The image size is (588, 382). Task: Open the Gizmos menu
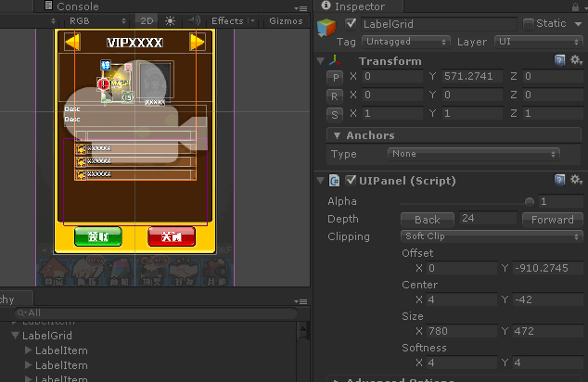286,21
